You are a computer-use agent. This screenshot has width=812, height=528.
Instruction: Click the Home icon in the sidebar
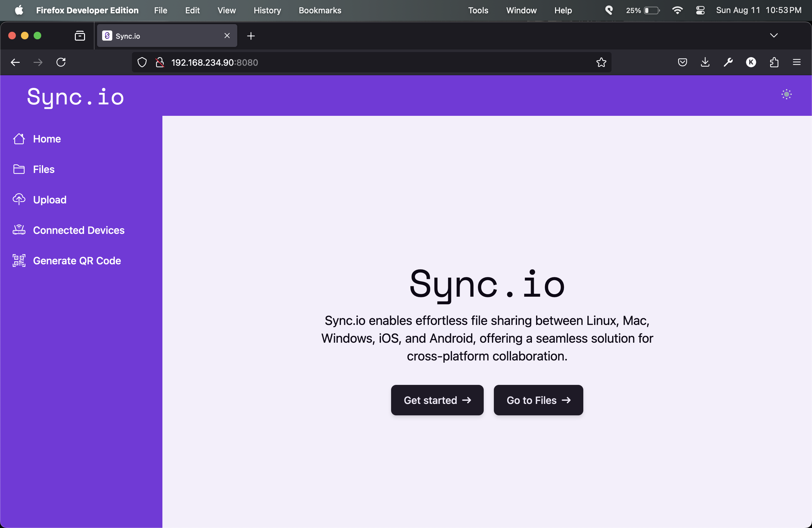click(x=19, y=139)
